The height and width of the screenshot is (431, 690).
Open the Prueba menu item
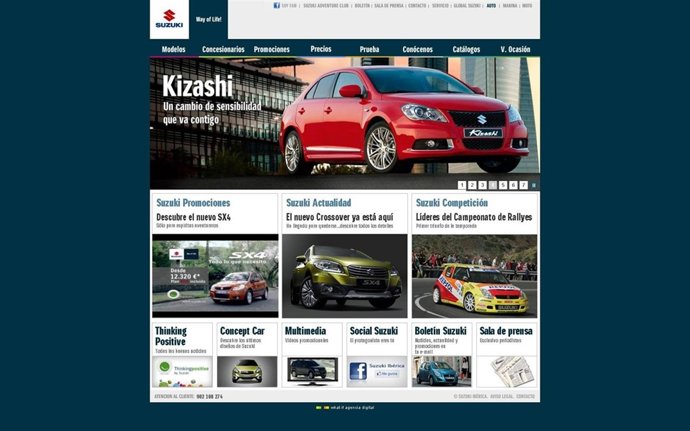pos(369,49)
